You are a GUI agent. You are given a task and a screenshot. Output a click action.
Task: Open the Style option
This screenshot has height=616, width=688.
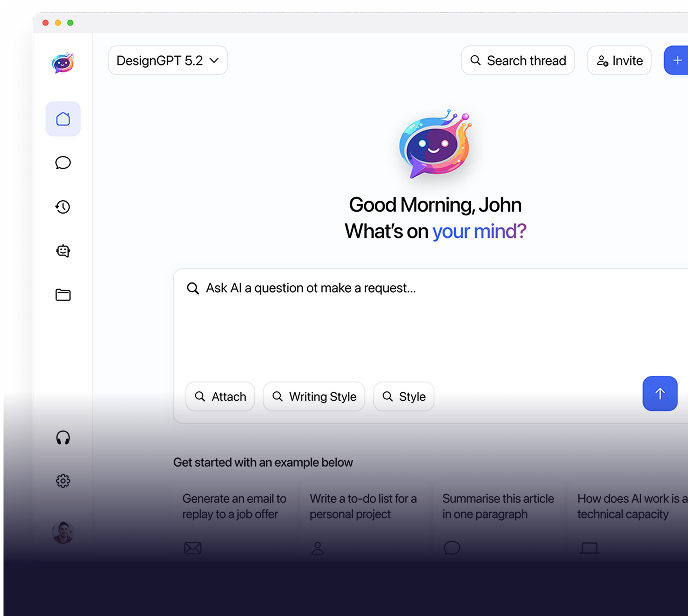[403, 397]
